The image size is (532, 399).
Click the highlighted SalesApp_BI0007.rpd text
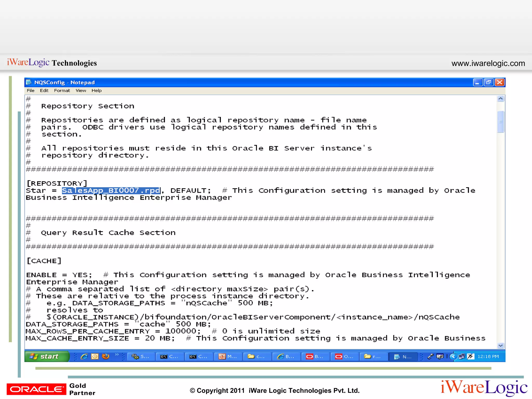click(x=111, y=190)
